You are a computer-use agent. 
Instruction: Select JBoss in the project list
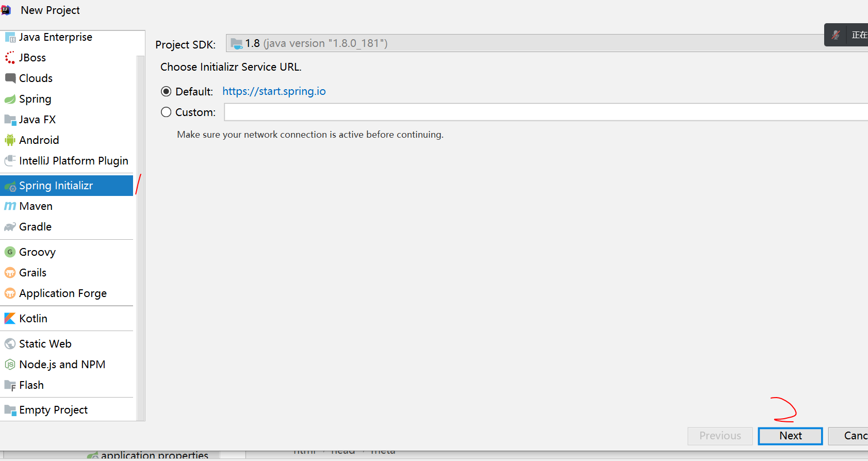tap(67, 58)
